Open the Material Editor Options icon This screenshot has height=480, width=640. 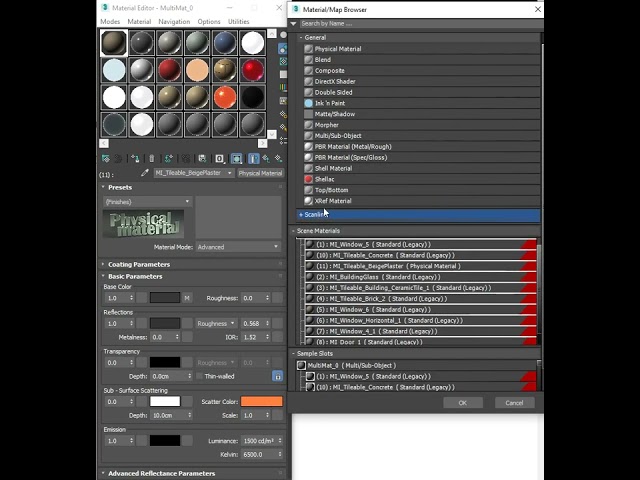tap(283, 114)
